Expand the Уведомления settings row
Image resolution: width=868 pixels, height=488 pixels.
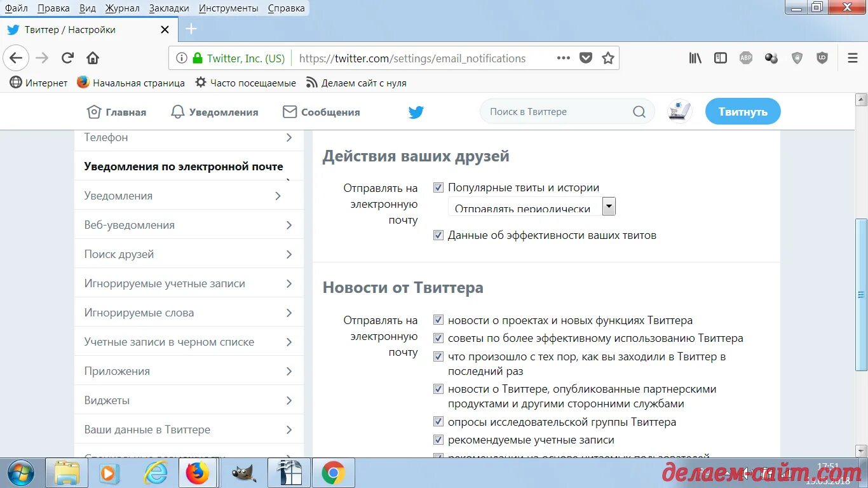189,196
